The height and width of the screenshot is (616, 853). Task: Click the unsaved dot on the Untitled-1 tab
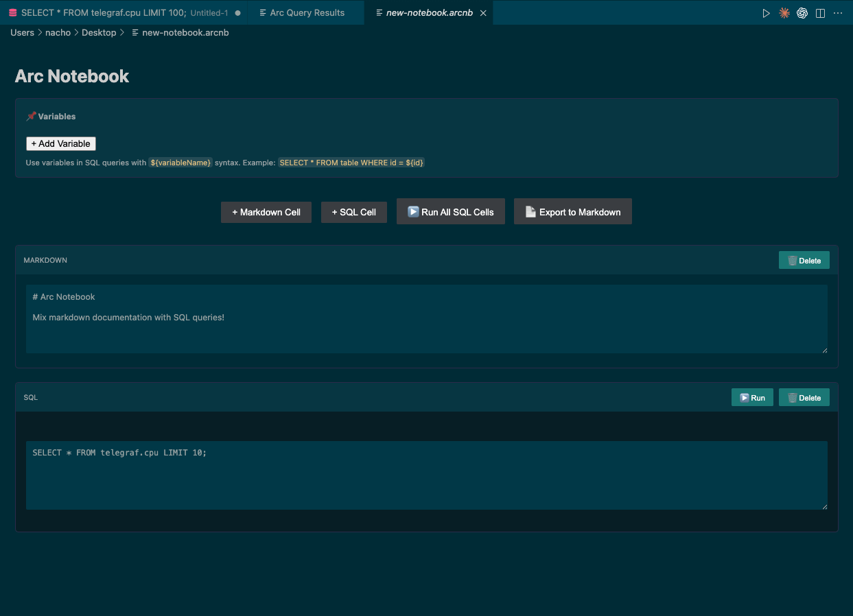(237, 13)
